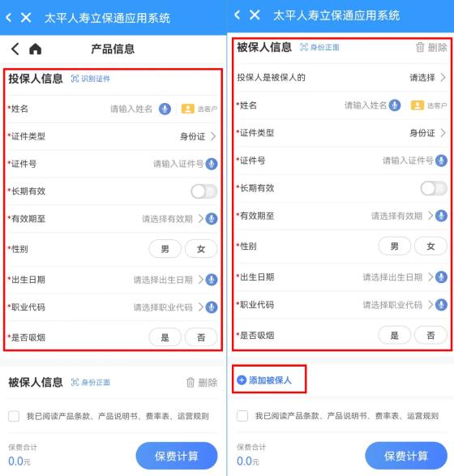The height and width of the screenshot is (476, 454).
Task: Open 选客户 contact icon in policyholder section
Action: [188, 109]
